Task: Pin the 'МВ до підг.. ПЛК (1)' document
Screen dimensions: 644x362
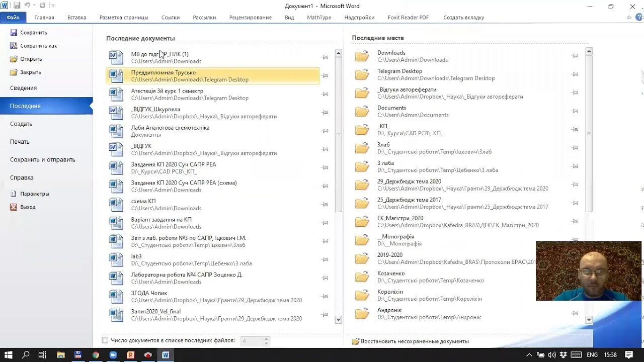Action: click(325, 57)
